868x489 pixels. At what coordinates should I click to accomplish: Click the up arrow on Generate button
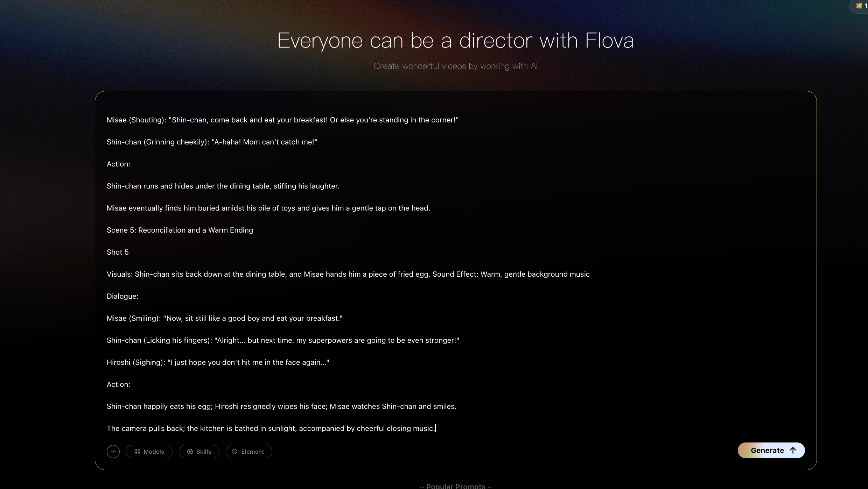pyautogui.click(x=793, y=451)
